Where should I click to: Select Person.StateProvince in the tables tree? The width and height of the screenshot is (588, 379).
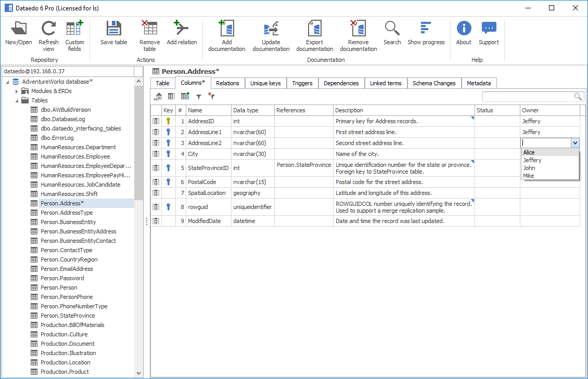68,316
